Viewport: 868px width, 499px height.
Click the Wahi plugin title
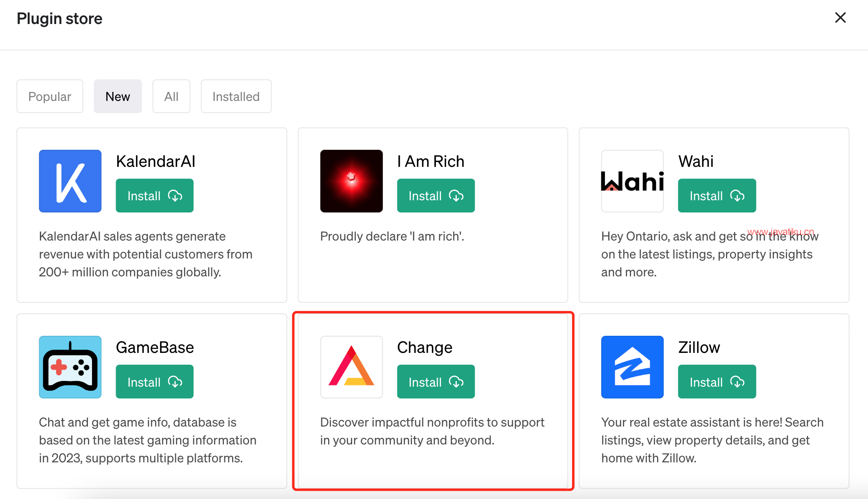[696, 162]
